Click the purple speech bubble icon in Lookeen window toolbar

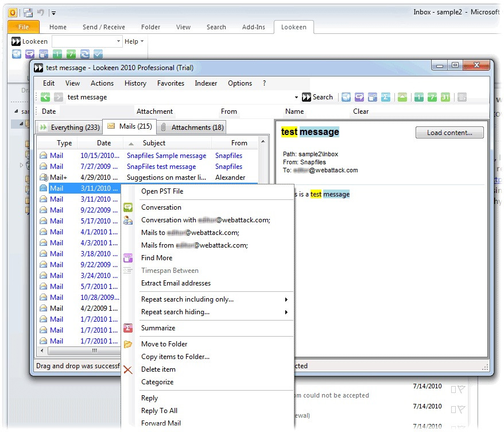pyautogui.click(x=359, y=97)
